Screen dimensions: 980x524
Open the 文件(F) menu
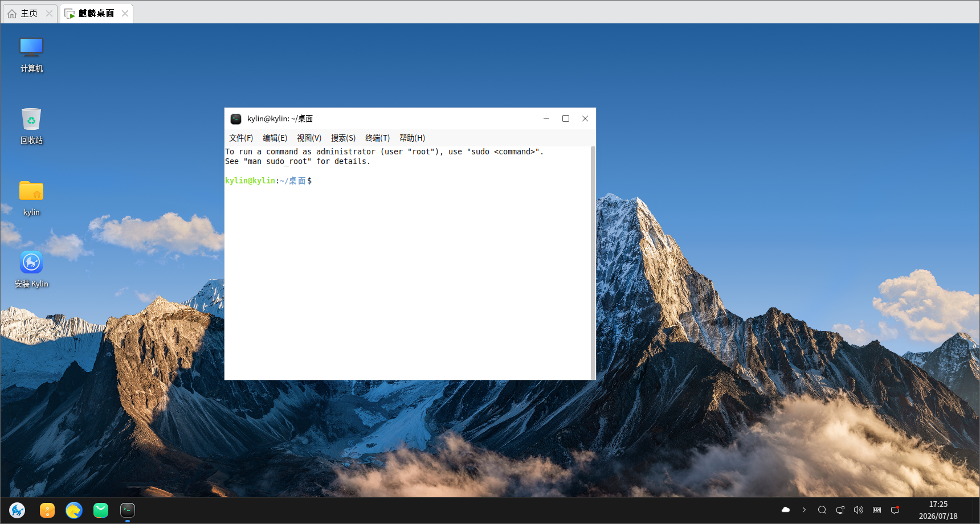[241, 138]
